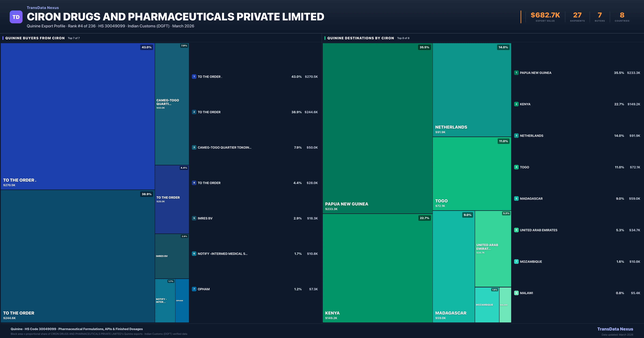Image resolution: width=644 pixels, height=338 pixels.
Task: Select the Papua New Guinea treemap block
Action: 377,128
